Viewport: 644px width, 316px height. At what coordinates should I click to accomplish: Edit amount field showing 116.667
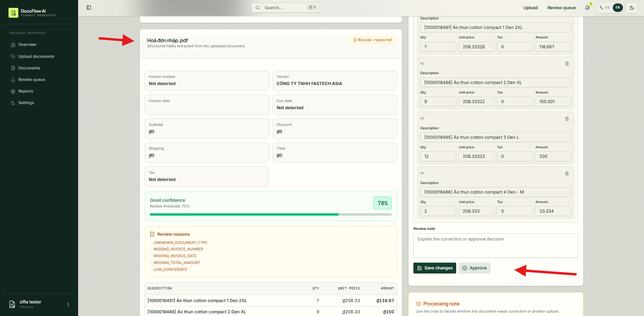(x=553, y=47)
